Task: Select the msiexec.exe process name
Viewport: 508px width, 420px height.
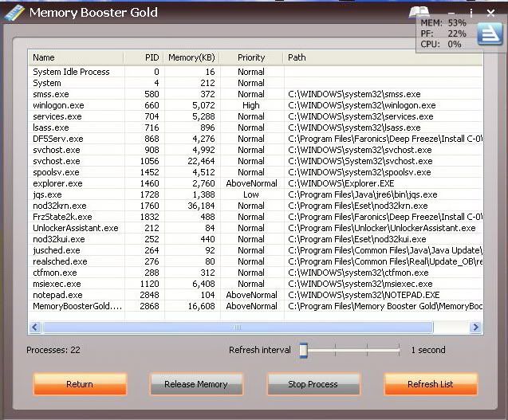Action: [57, 284]
